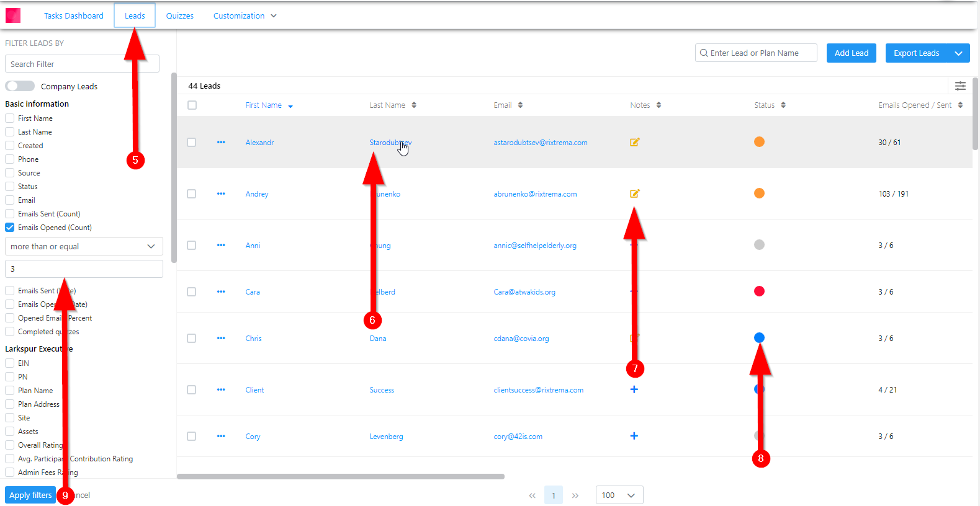
Task: Open the Quizzes tab
Action: tap(179, 16)
